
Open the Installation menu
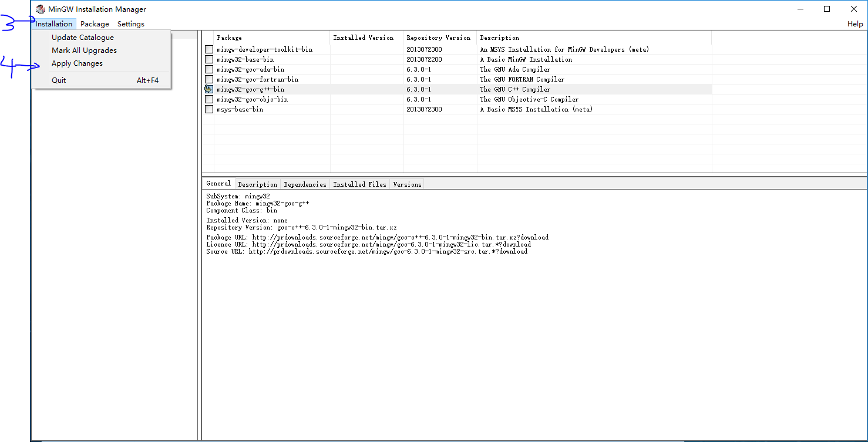pyautogui.click(x=54, y=24)
